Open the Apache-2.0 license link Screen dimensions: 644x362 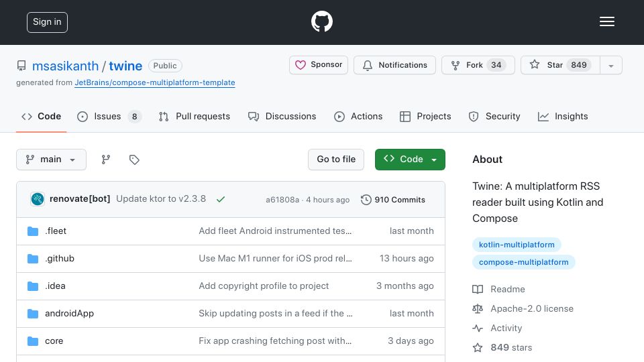[523, 308]
